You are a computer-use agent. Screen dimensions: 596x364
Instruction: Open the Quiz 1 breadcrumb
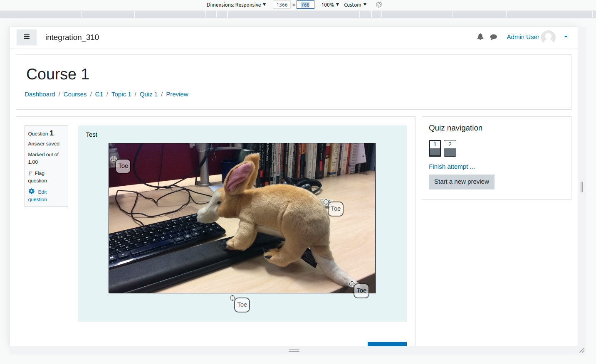click(x=148, y=94)
